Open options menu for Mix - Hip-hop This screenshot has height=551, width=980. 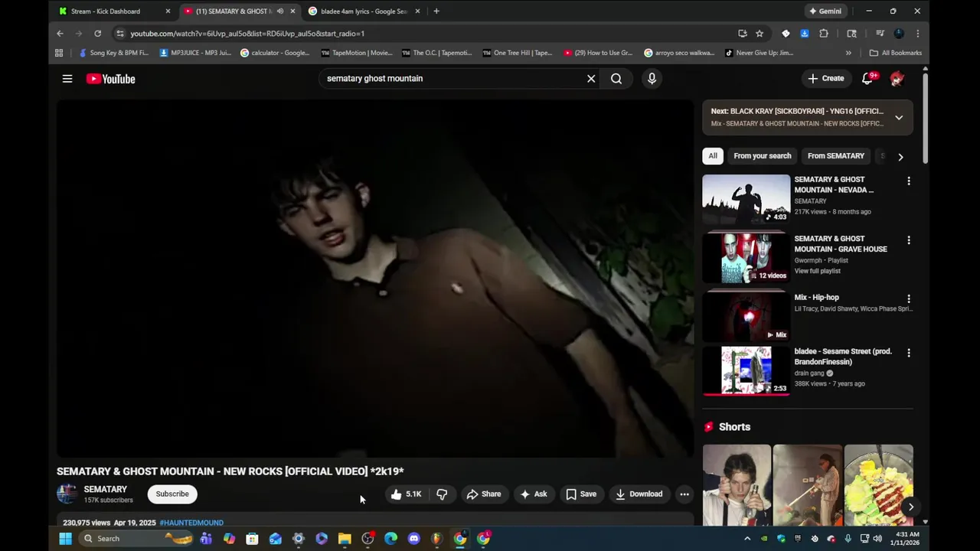909,299
